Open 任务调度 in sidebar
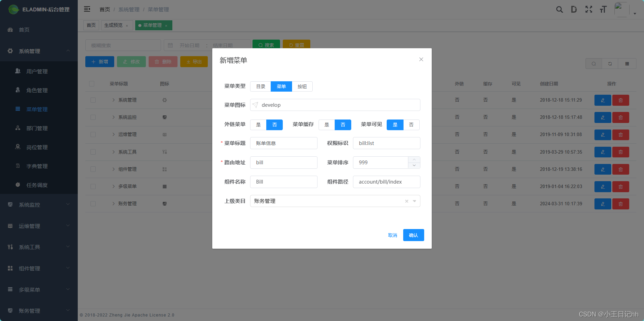 point(39,185)
